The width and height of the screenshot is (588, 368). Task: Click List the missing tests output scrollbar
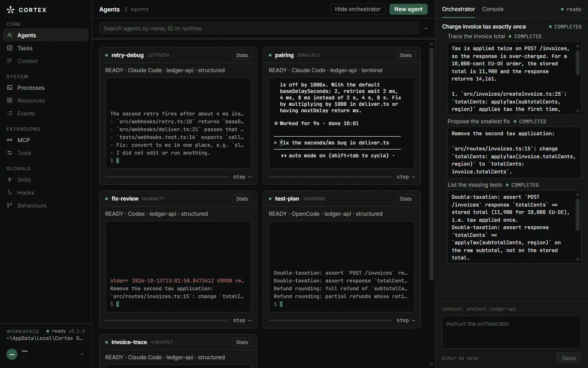[x=578, y=214]
